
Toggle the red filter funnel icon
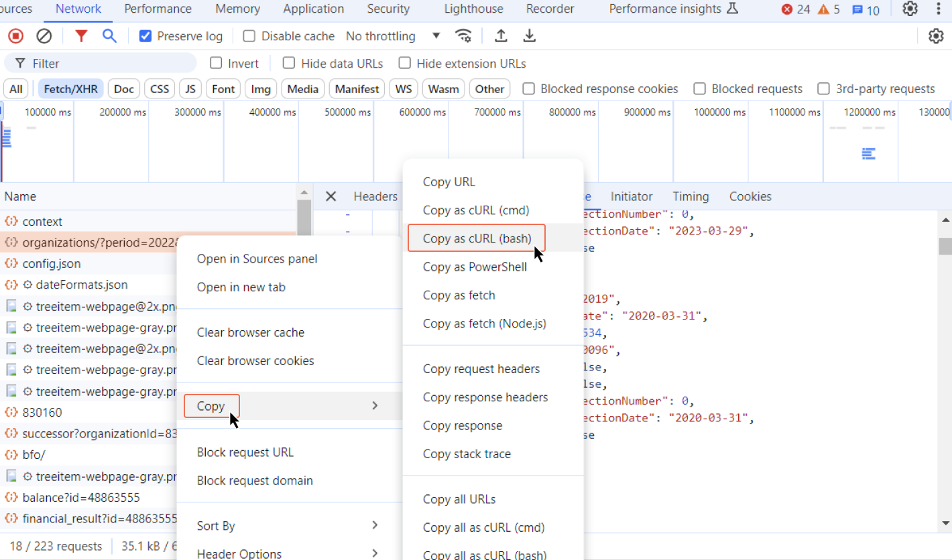pyautogui.click(x=81, y=36)
